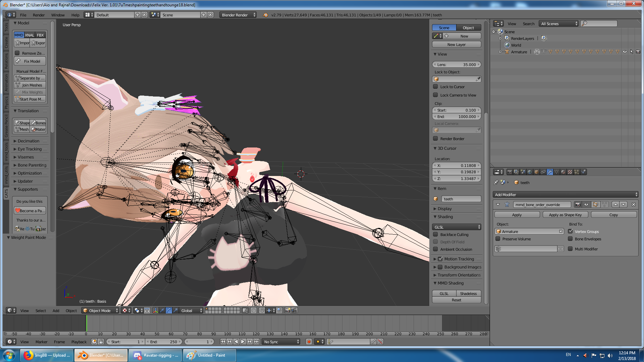The image size is (644, 362).
Task: Lock the timeline time to other windows
Action: point(101,342)
